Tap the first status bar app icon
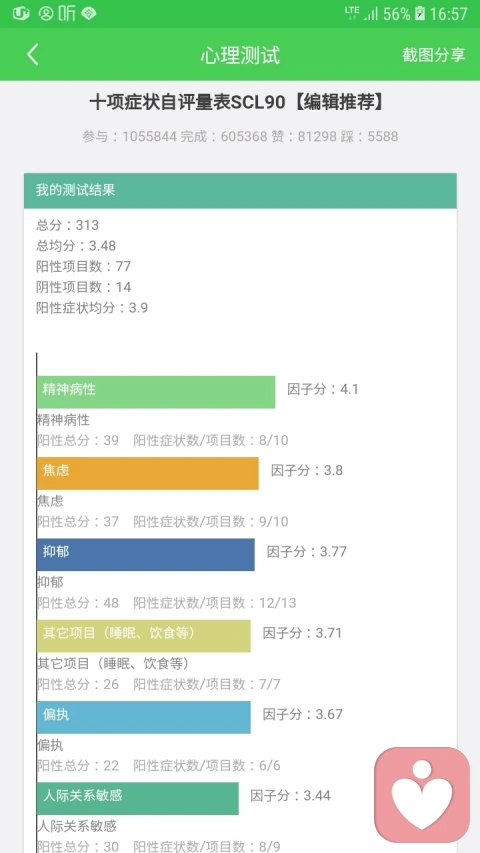 pyautogui.click(x=21, y=14)
